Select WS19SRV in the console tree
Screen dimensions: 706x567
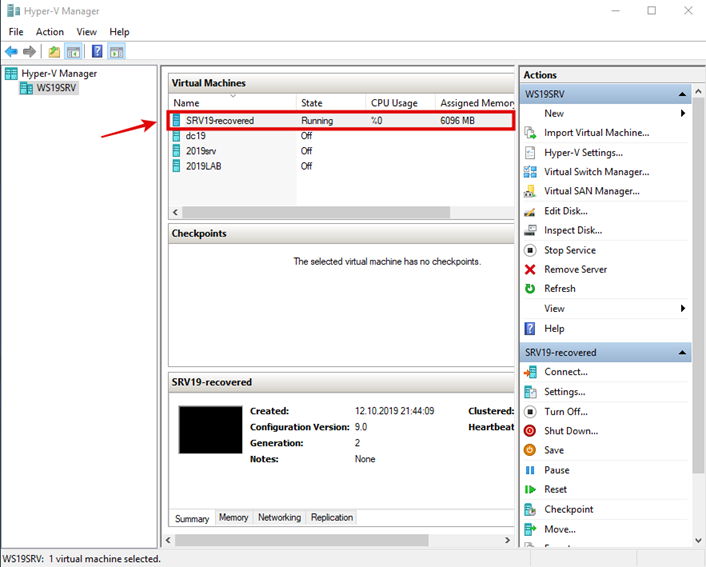coord(50,88)
